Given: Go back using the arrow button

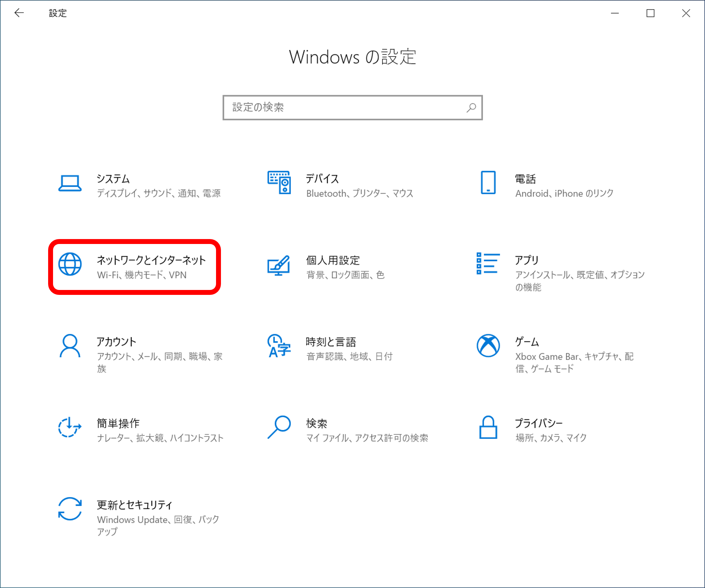Looking at the screenshot, I should tap(19, 13).
